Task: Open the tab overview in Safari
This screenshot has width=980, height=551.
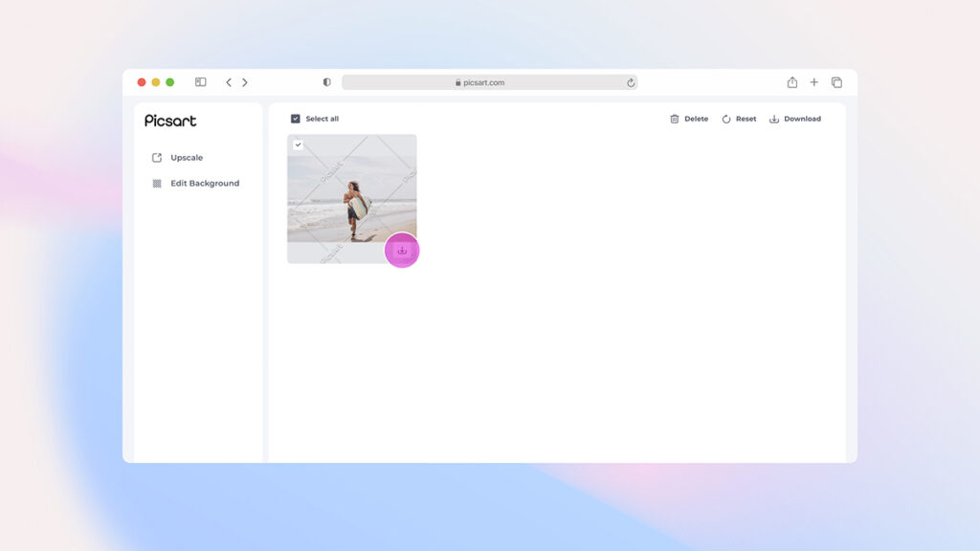Action: [836, 82]
